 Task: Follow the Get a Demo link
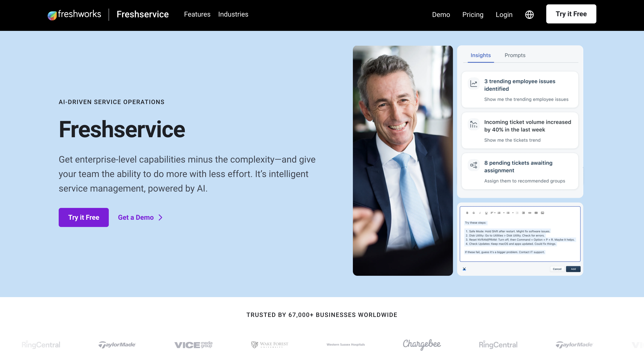[x=136, y=217]
